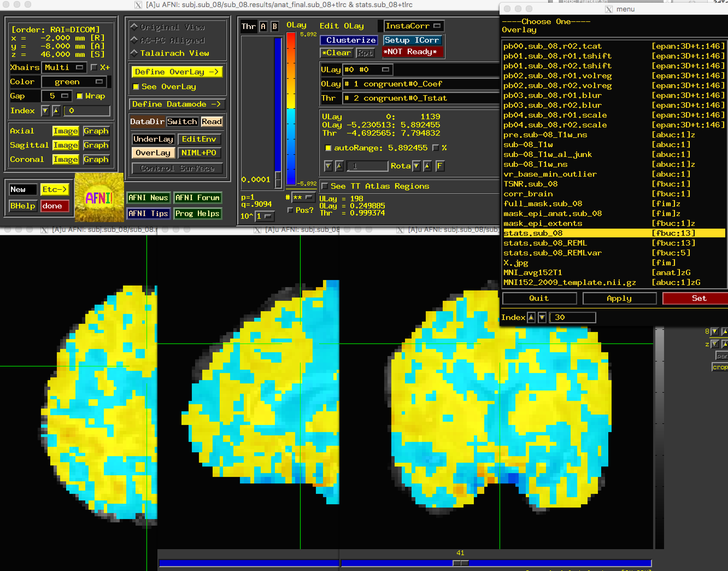
Task: Click threshold B button
Action: 275,27
